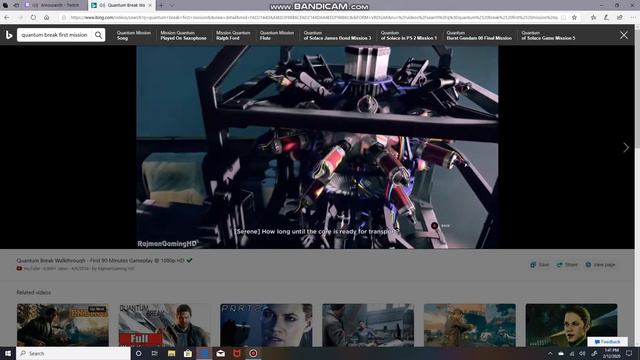Open View page link

tap(600, 265)
